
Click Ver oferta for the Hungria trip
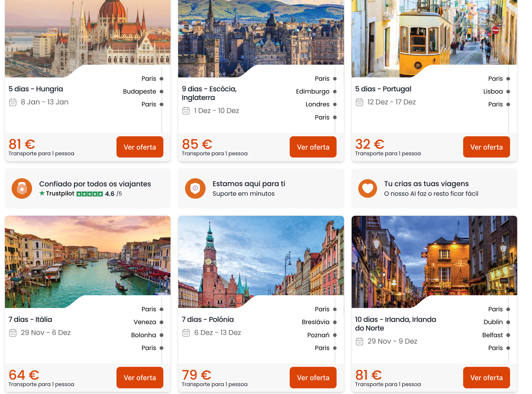(x=140, y=147)
